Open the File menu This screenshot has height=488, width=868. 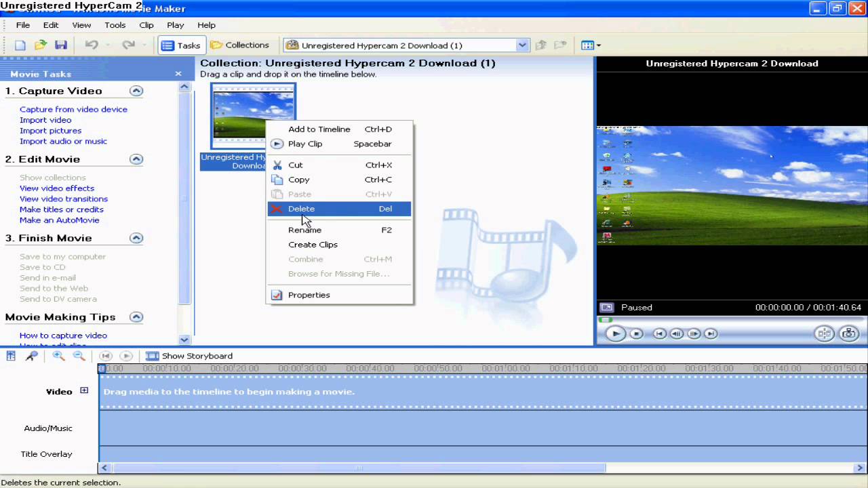[x=23, y=25]
